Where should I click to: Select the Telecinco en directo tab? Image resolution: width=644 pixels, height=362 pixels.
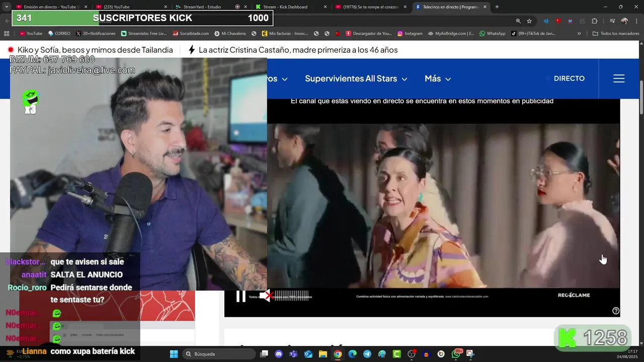451,7
